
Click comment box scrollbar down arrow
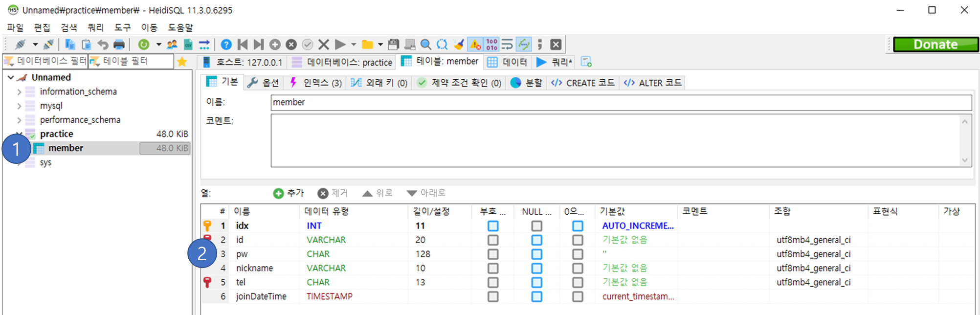pos(965,160)
